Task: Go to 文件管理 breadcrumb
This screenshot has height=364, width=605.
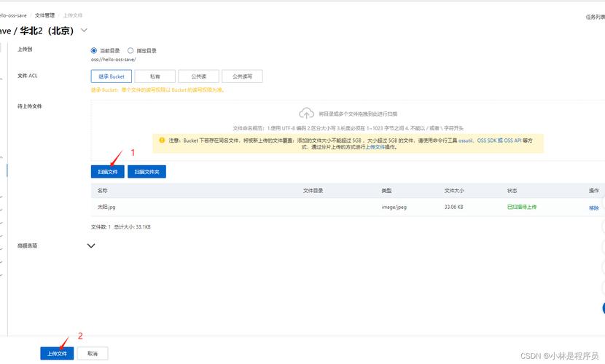Action: coord(44,15)
